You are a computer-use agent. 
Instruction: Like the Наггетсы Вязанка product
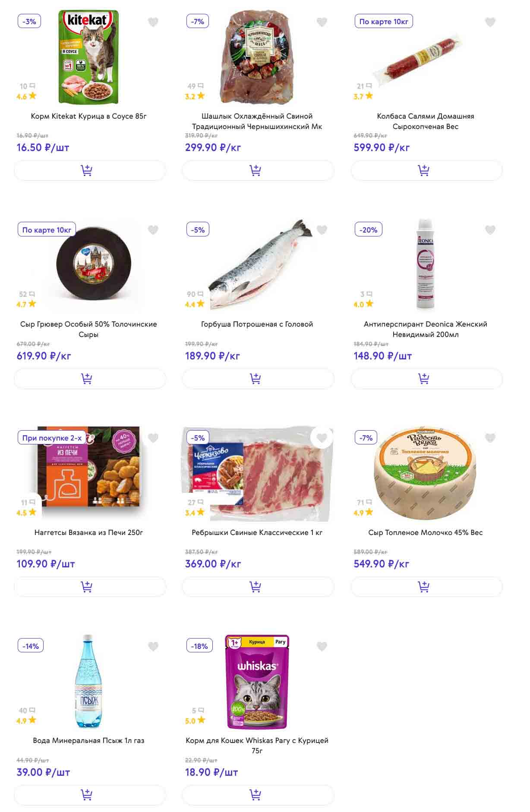(153, 438)
